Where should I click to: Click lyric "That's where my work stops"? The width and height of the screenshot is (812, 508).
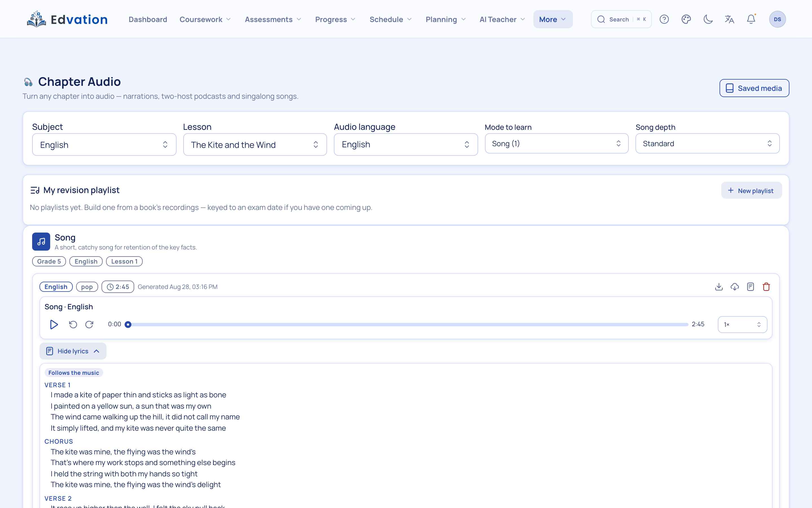[x=143, y=463]
